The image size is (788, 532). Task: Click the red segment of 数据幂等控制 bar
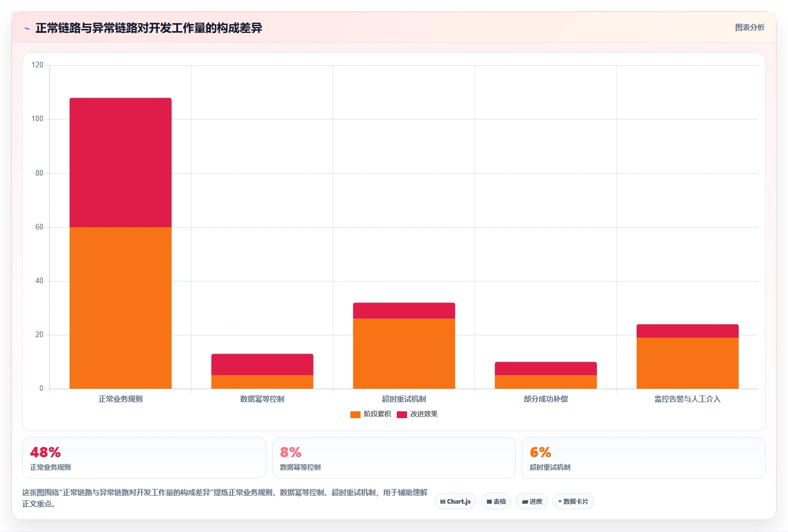coord(262,364)
